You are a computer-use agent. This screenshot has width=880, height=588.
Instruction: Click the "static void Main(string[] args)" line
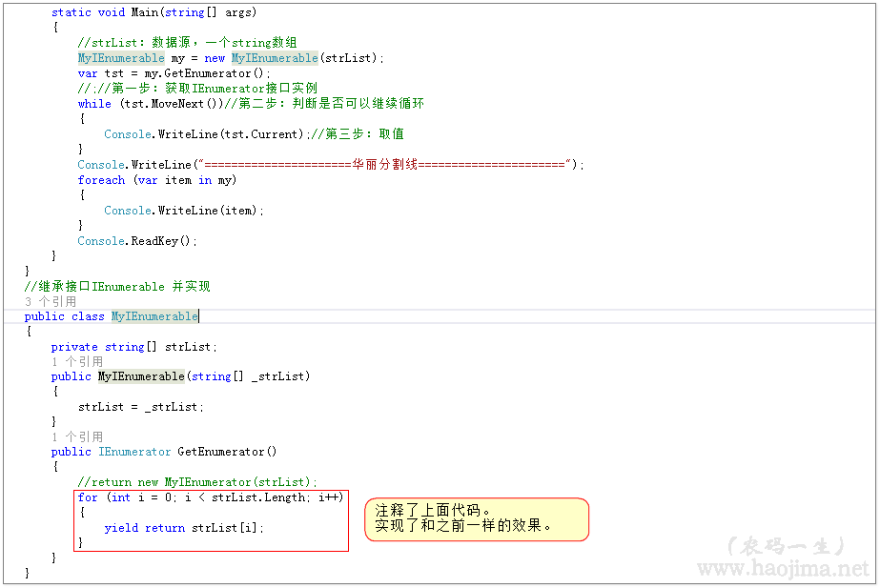coord(153,12)
